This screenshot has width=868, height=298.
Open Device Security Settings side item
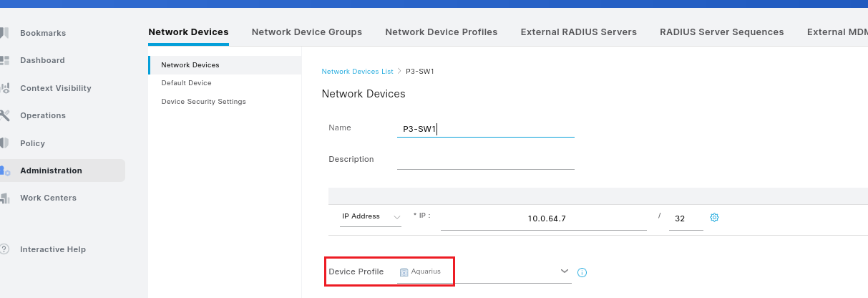204,102
